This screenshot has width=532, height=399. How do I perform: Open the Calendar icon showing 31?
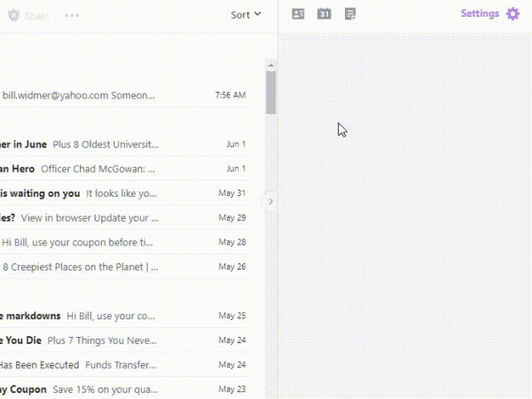coord(324,14)
